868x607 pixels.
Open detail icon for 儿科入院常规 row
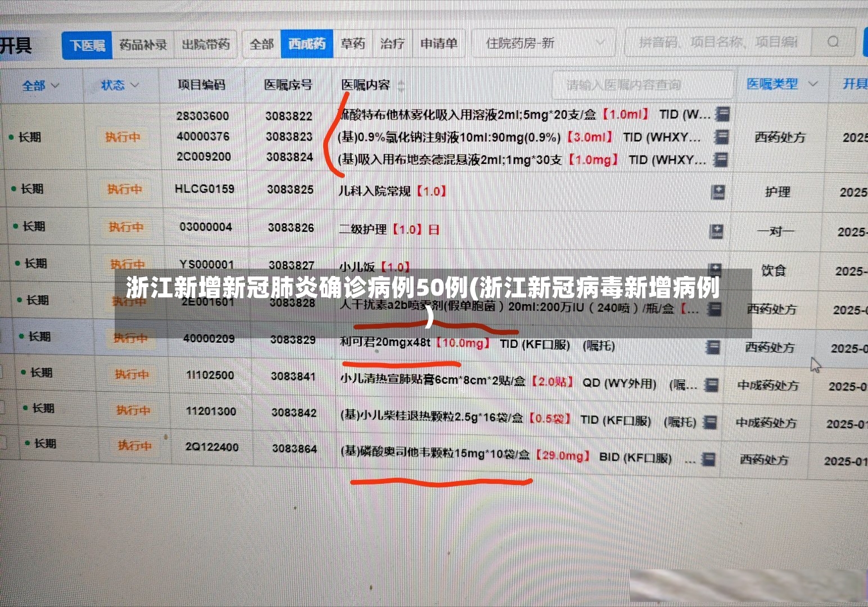pyautogui.click(x=717, y=192)
